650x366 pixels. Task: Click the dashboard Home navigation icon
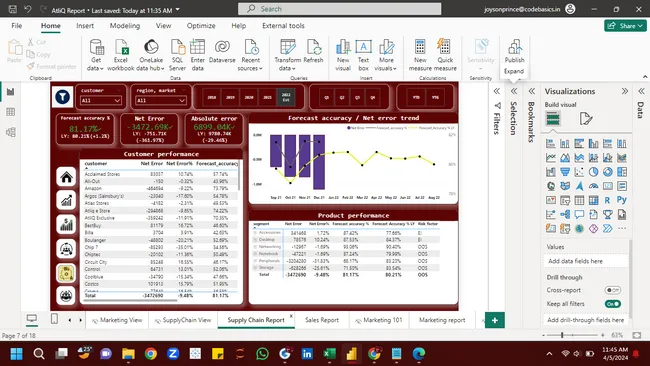coord(66,177)
